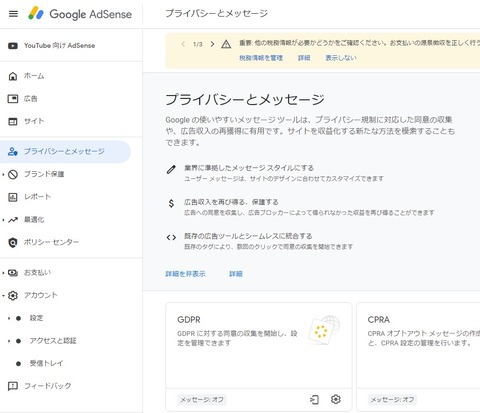This screenshot has height=413, width=480.
Task: Go to ホーム in the sidebar
Action: coord(34,76)
